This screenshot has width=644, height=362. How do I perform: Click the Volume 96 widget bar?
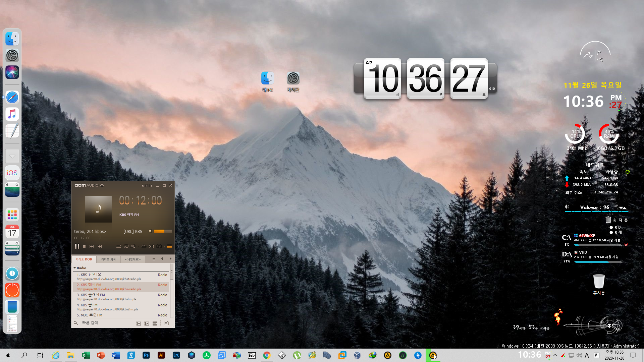coord(596,212)
